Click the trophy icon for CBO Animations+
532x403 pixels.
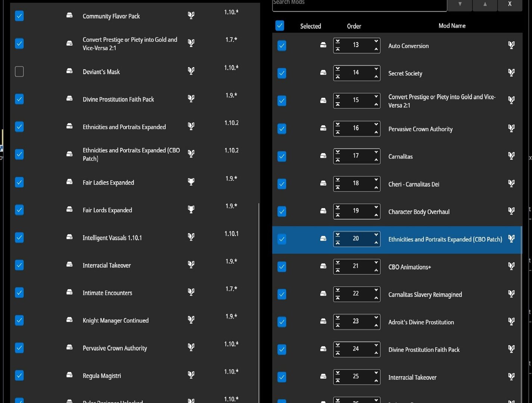pos(511,266)
